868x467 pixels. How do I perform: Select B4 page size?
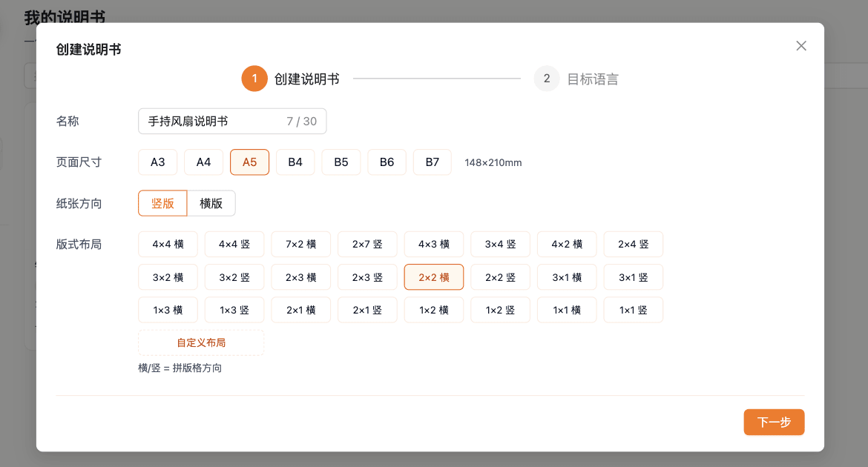pos(295,162)
